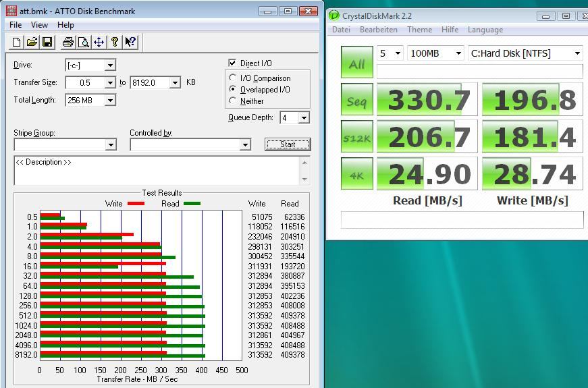
Task: Click write value 51075 in 0.5 row
Action: click(262, 217)
